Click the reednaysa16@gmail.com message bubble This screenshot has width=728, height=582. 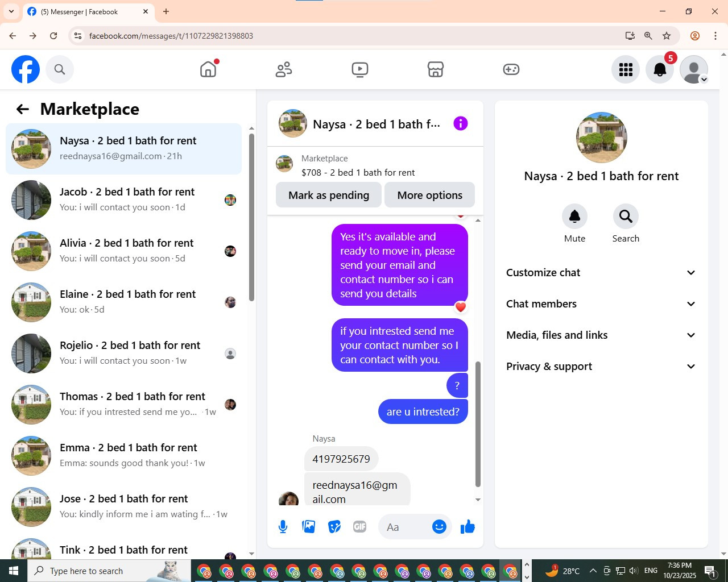[x=357, y=489]
